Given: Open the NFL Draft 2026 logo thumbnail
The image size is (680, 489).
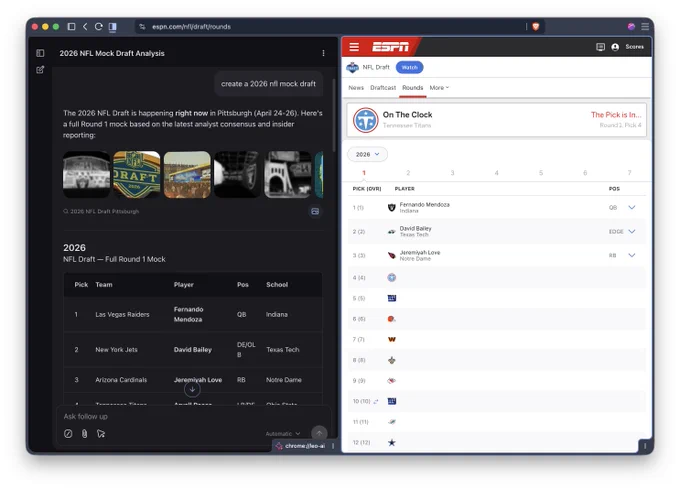Looking at the screenshot, I should click(137, 174).
